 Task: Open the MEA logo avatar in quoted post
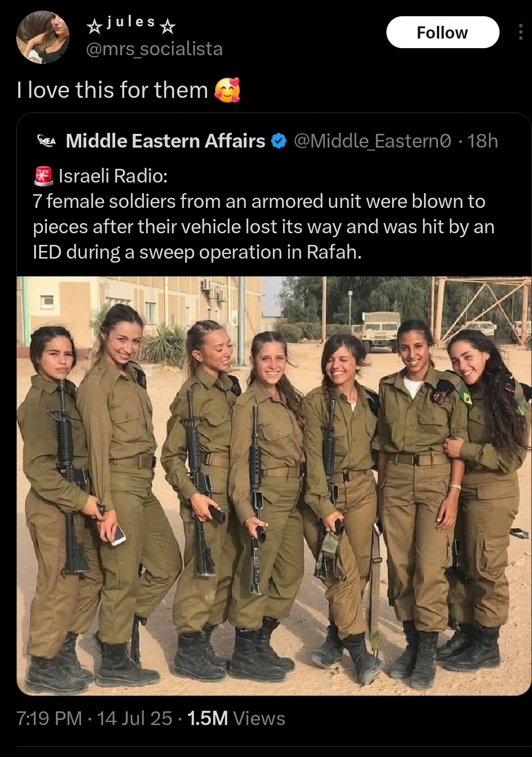click(x=47, y=141)
